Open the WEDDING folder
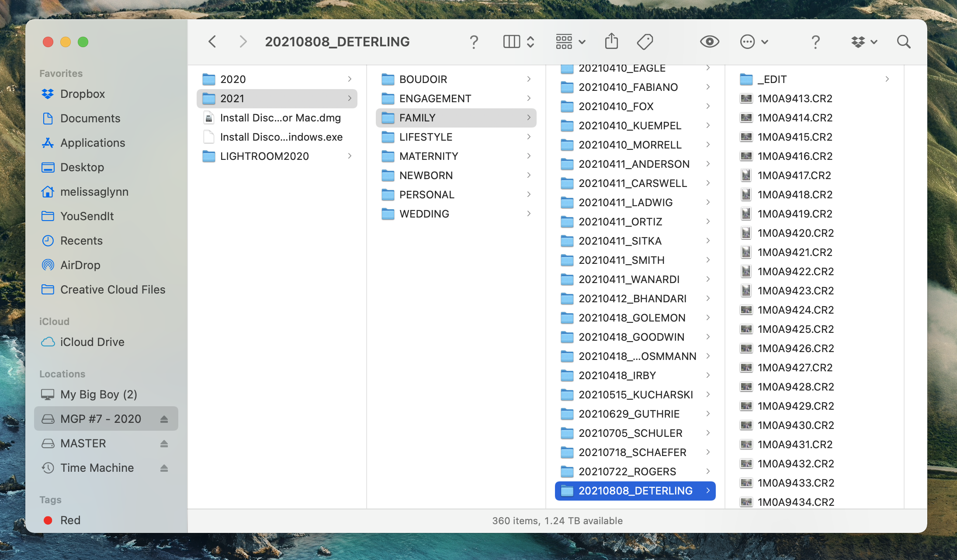 pyautogui.click(x=424, y=214)
